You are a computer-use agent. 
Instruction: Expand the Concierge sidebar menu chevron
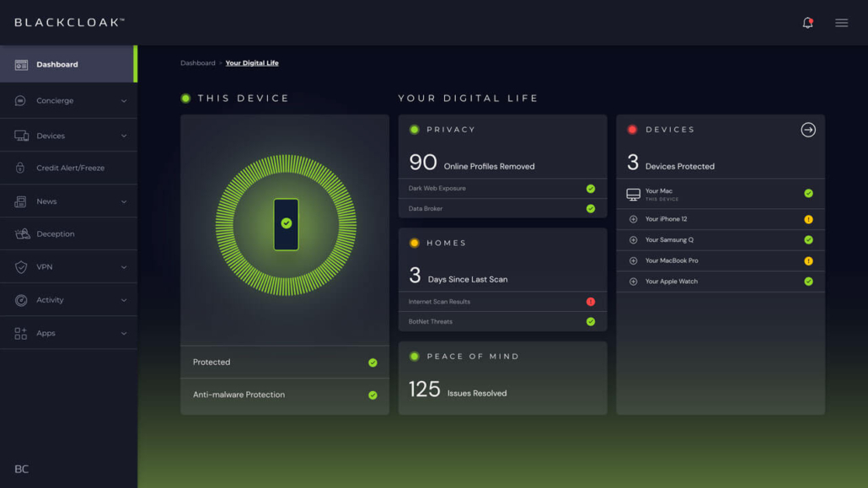pos(124,101)
